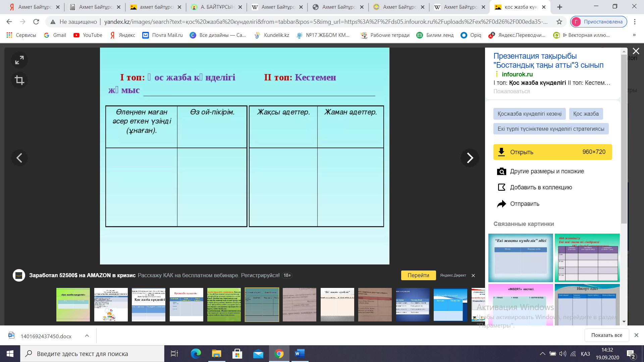This screenshot has width=644, height=362.
Task: Click 'Другие размеры и похожие' camera icon
Action: coord(501,172)
